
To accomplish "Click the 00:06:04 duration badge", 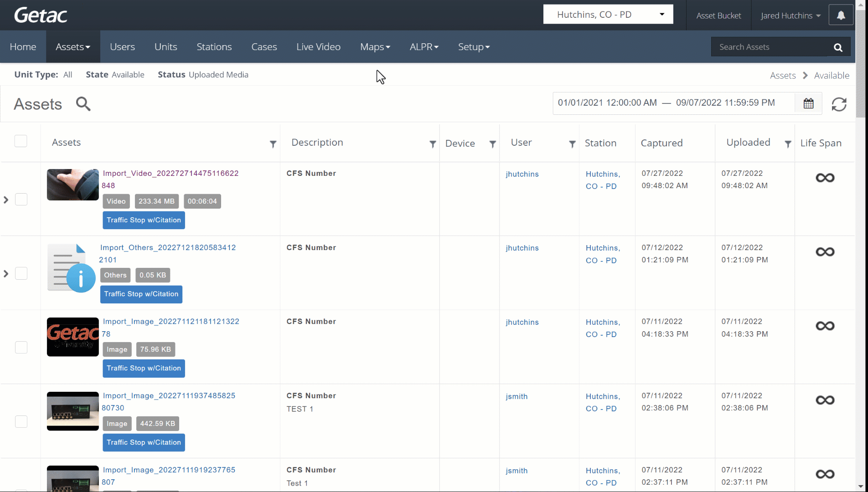I will (202, 201).
